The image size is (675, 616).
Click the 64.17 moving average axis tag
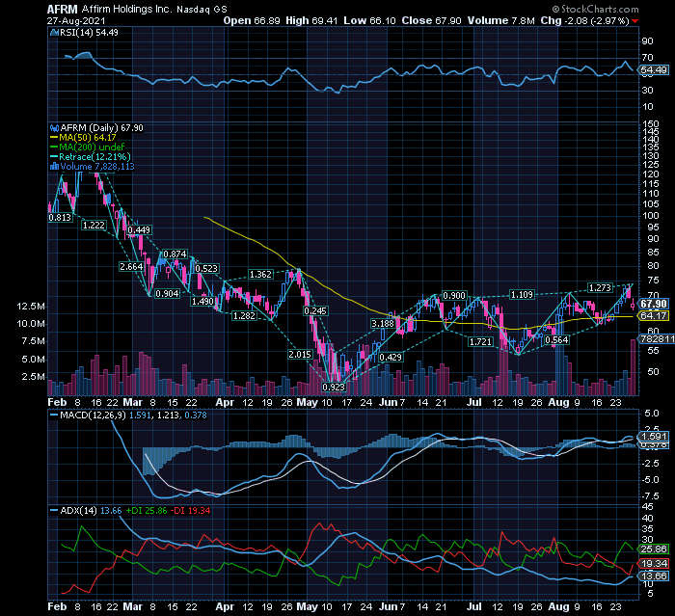(x=654, y=315)
